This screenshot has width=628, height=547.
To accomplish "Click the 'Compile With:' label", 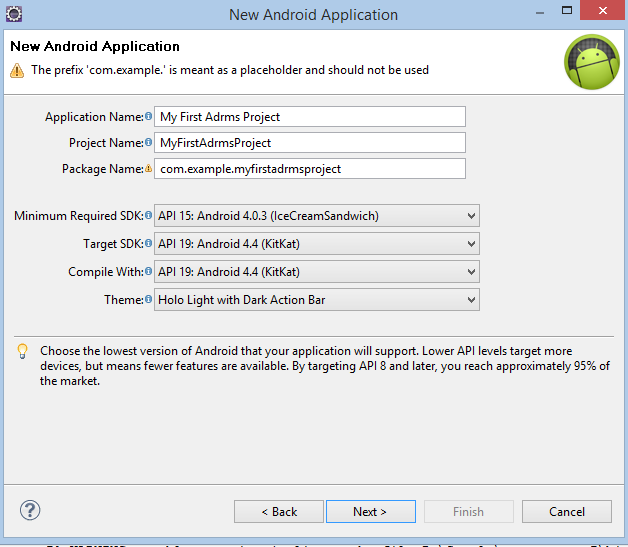I will coord(106,272).
